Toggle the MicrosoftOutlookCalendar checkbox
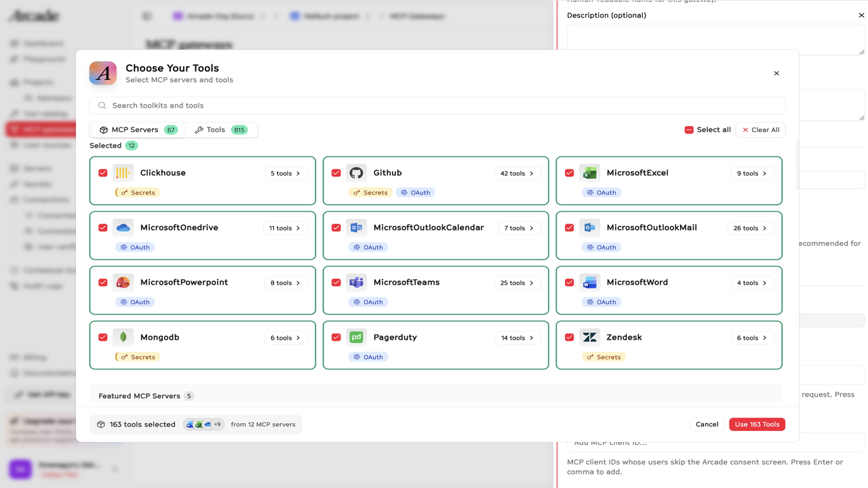Viewport: 868px width, 488px height. pos(336,228)
